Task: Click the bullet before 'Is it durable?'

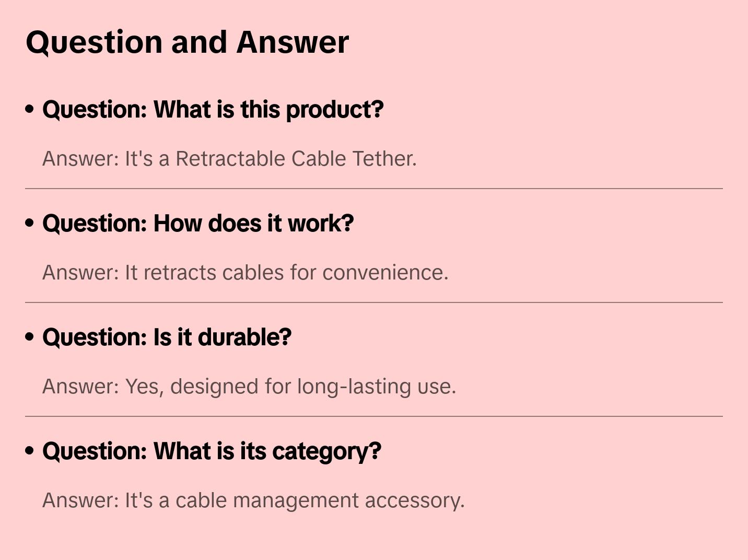Action: point(30,337)
